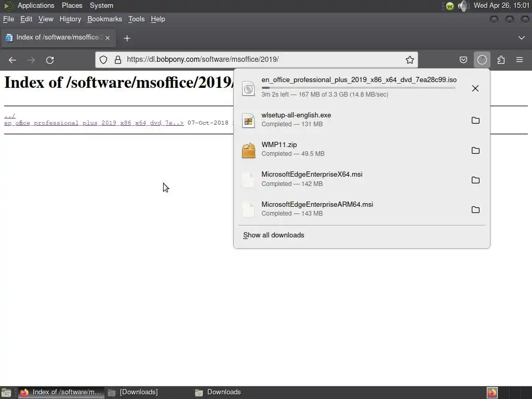Open the View menu
Viewport: 532px width, 399px height.
tap(46, 19)
